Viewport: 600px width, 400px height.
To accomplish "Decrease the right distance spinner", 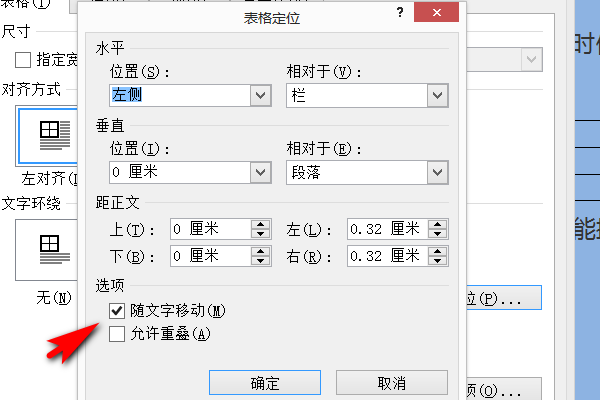I will (437, 260).
